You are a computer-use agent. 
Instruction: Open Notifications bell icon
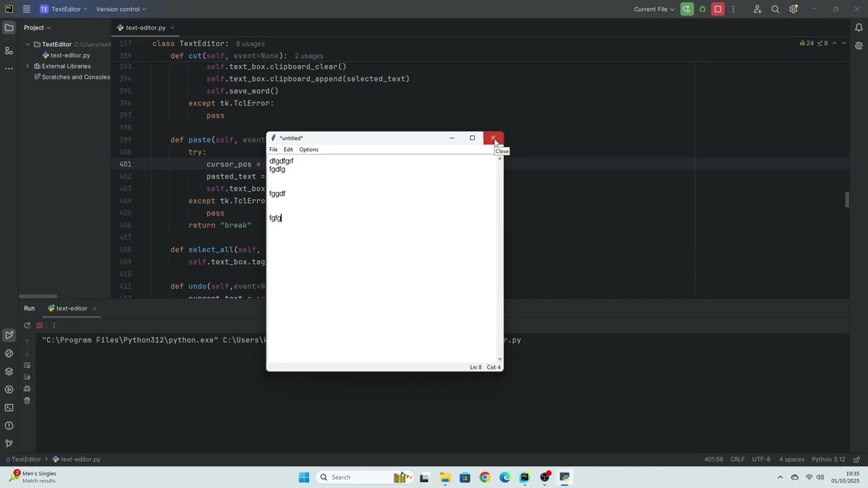859,28
